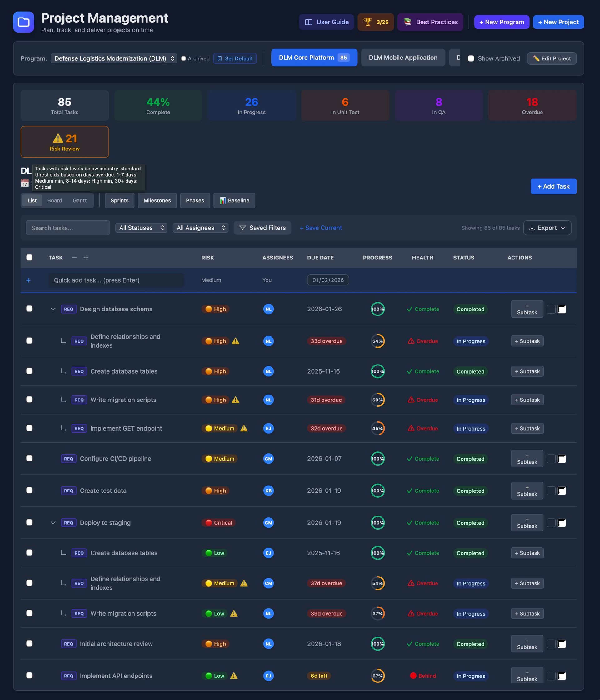Click minus icon in TASK column header
Image resolution: width=600 pixels, height=700 pixels.
75,258
